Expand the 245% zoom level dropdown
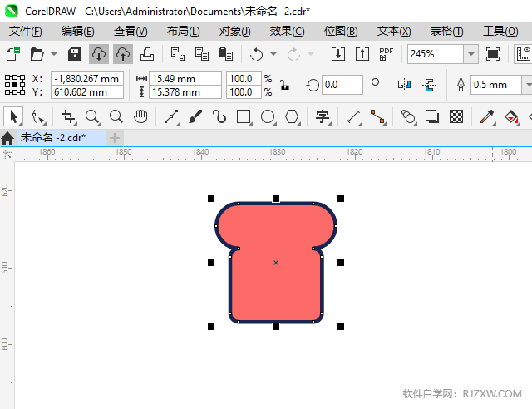532x409 pixels. [x=470, y=54]
